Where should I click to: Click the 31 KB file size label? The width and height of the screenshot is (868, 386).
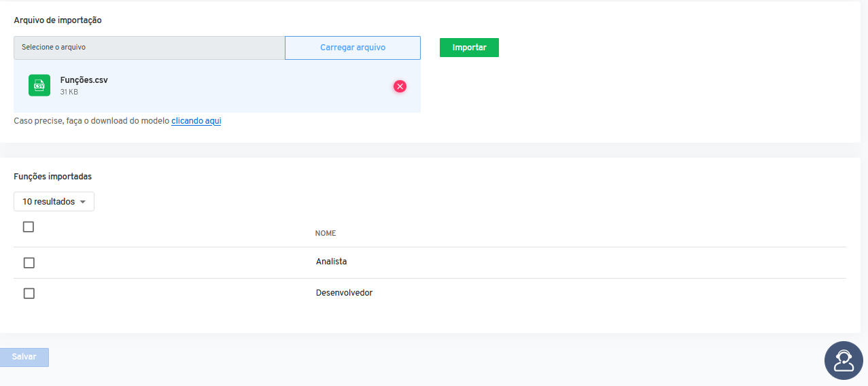coord(69,92)
